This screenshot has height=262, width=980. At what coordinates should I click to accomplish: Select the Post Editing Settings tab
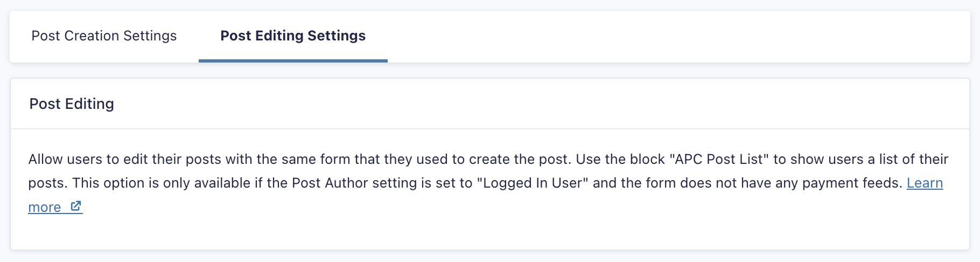(293, 36)
